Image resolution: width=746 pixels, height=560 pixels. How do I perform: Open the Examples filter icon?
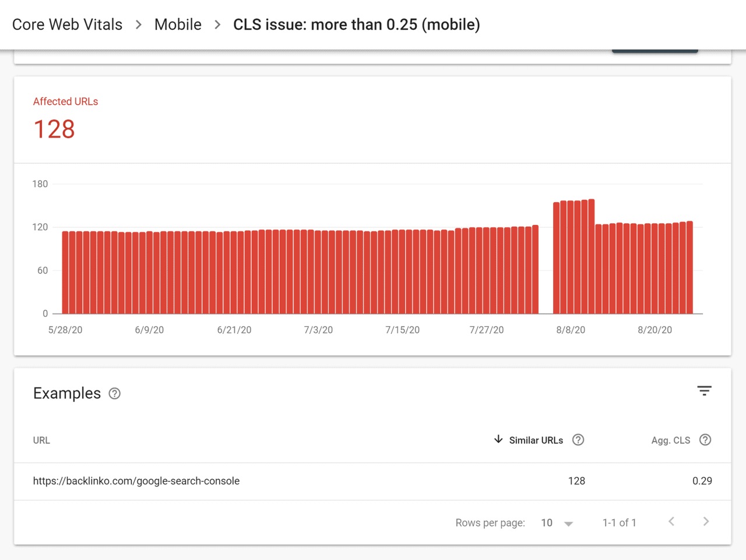pyautogui.click(x=704, y=391)
